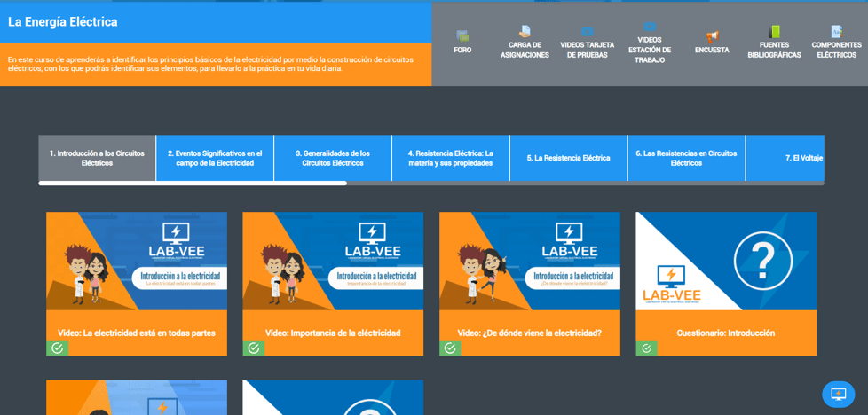
Task: Open the Foro icon
Action: [x=462, y=36]
